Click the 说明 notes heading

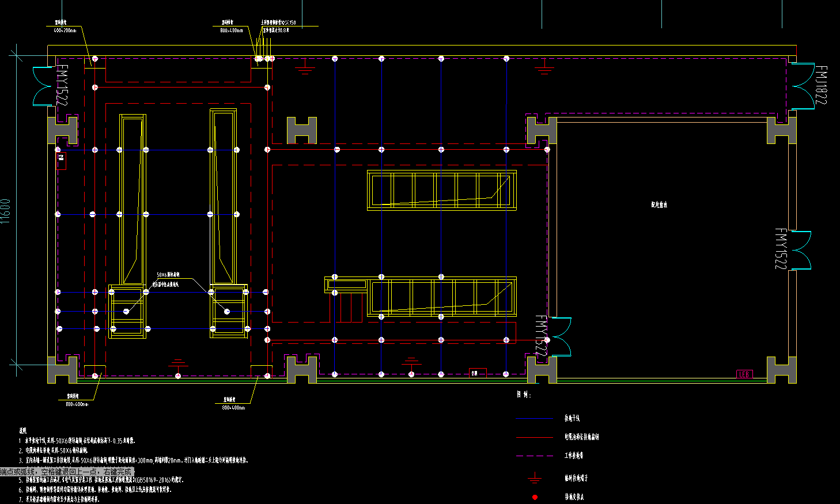23,430
